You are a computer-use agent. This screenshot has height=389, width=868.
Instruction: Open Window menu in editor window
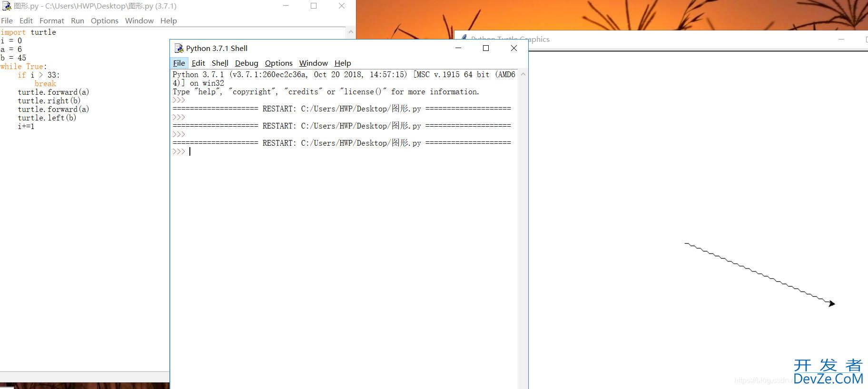139,20
